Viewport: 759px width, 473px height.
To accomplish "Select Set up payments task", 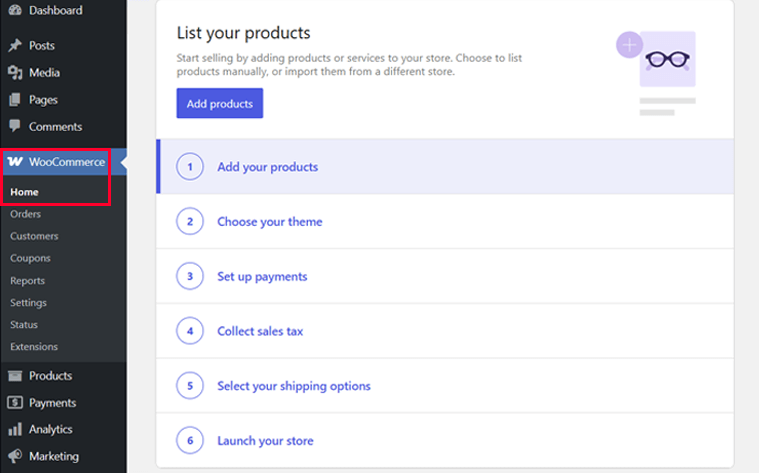I will pos(445,276).
